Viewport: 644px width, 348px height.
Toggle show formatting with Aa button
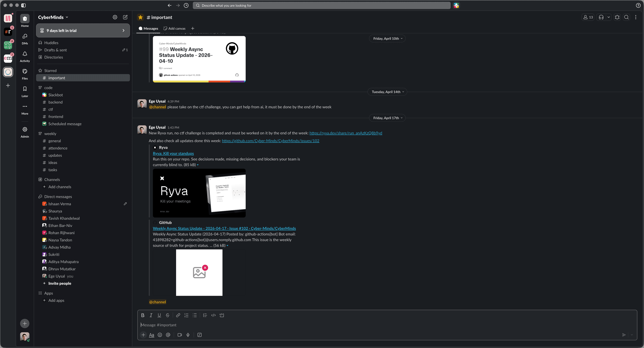pos(151,335)
